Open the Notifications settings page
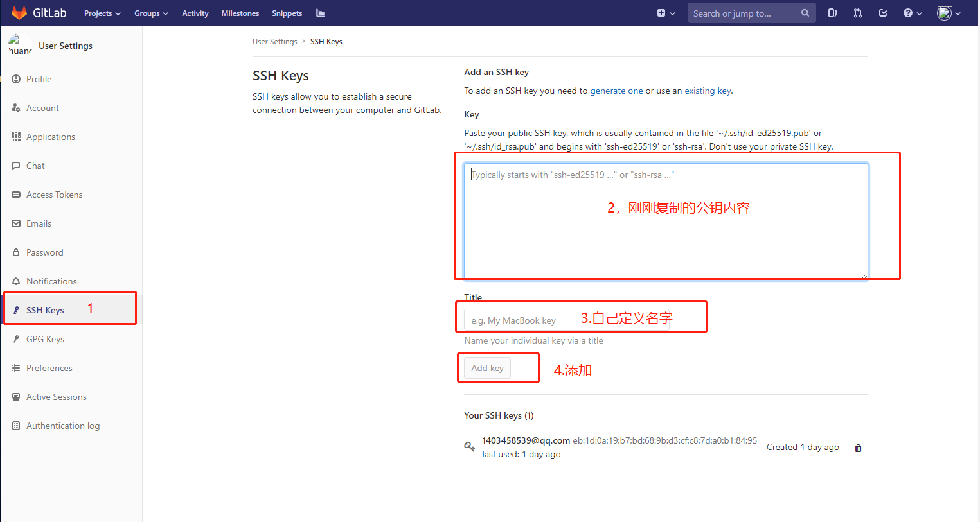This screenshot has width=980, height=522. click(x=51, y=281)
